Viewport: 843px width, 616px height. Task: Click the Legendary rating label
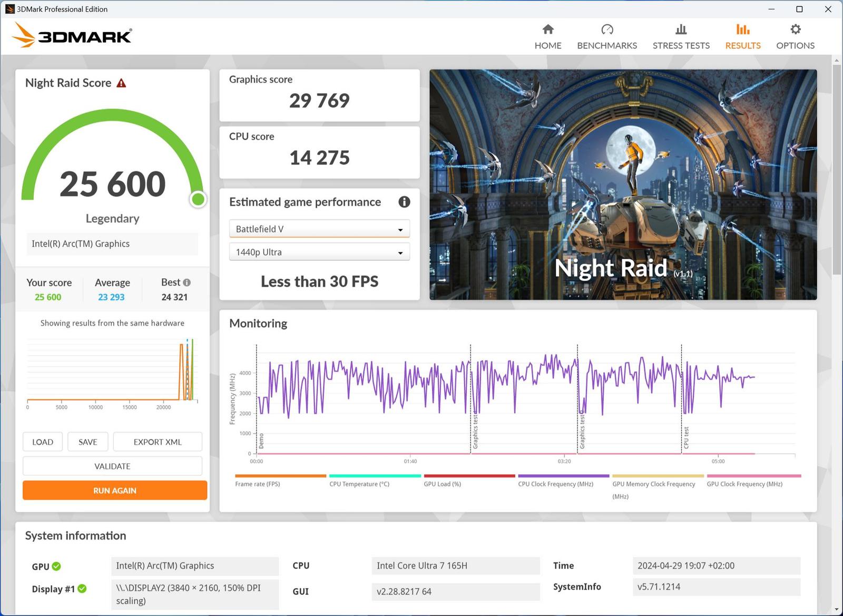coord(112,219)
